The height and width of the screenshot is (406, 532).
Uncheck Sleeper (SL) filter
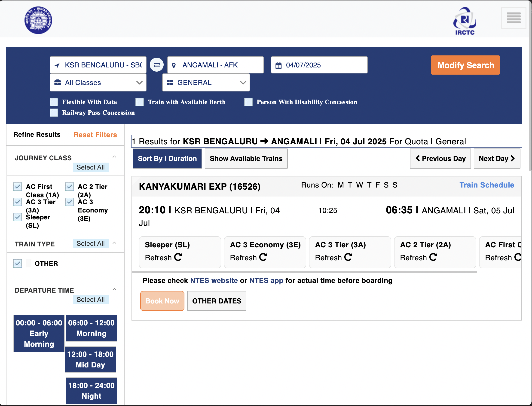[x=17, y=217]
